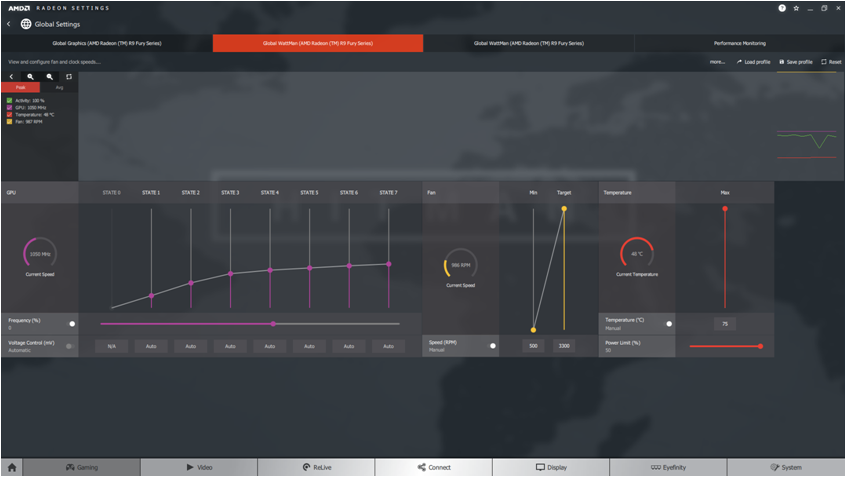
Task: Click the 48 °C current temperature gauge
Action: pos(637,253)
